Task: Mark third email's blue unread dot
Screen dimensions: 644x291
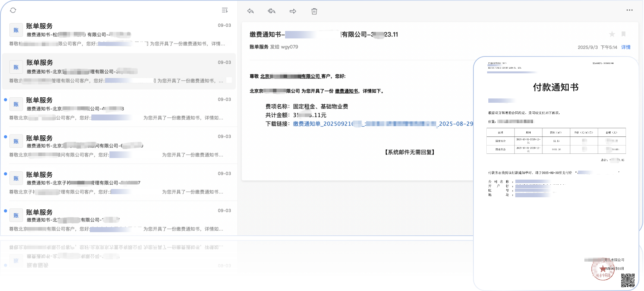Action: [x=5, y=100]
